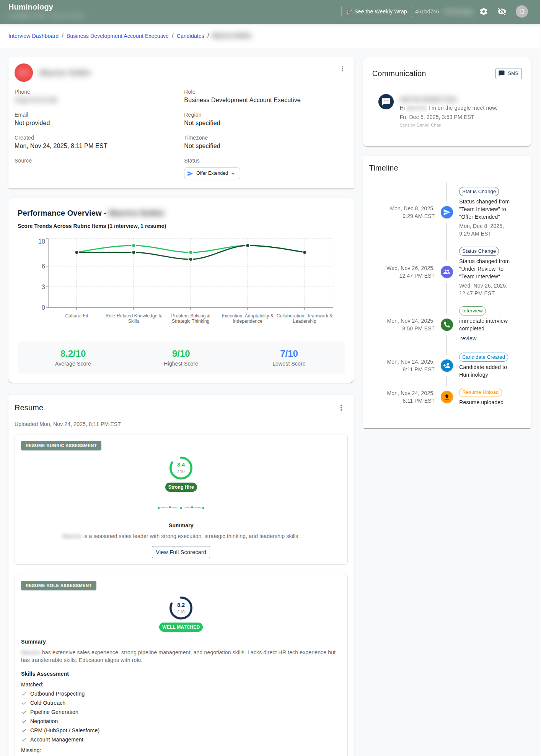Click the user avatar D icon
Screen dimensions: 541x756
point(521,11)
